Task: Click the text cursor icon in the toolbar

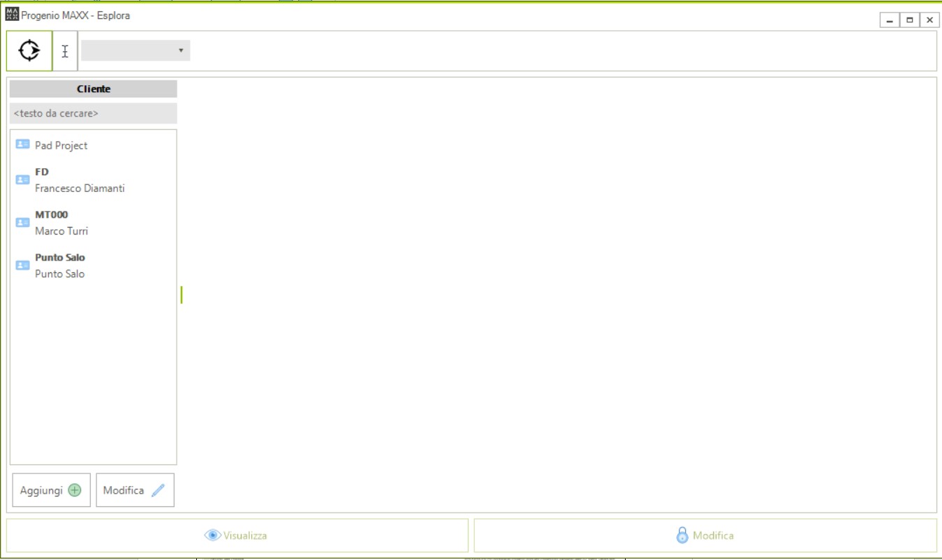Action: click(x=65, y=51)
